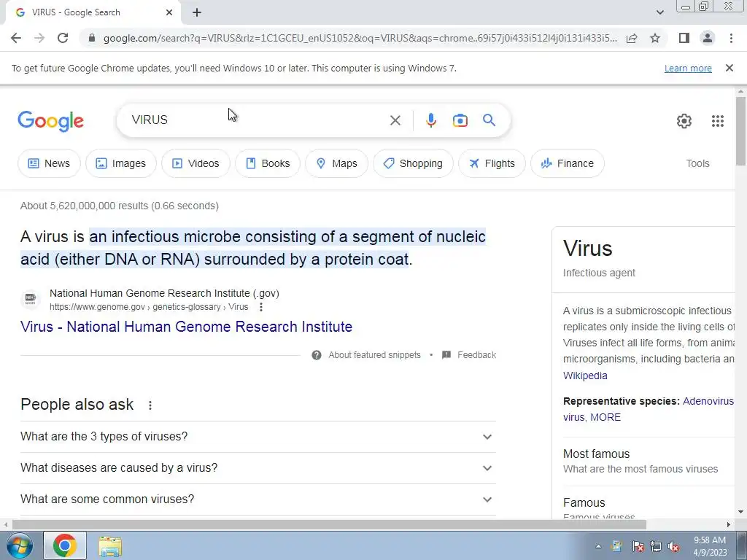Open the Virus - National Human Genome Research Institute link
The width and height of the screenshot is (747, 560).
(x=186, y=327)
